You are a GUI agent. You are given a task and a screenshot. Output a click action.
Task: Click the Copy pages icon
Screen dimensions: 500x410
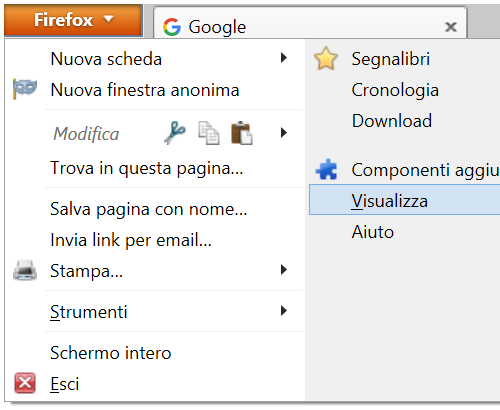pos(209,133)
